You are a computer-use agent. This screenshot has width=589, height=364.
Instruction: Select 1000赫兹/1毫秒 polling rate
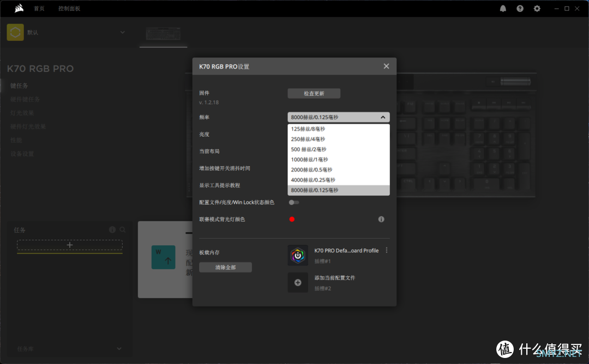pyautogui.click(x=339, y=160)
